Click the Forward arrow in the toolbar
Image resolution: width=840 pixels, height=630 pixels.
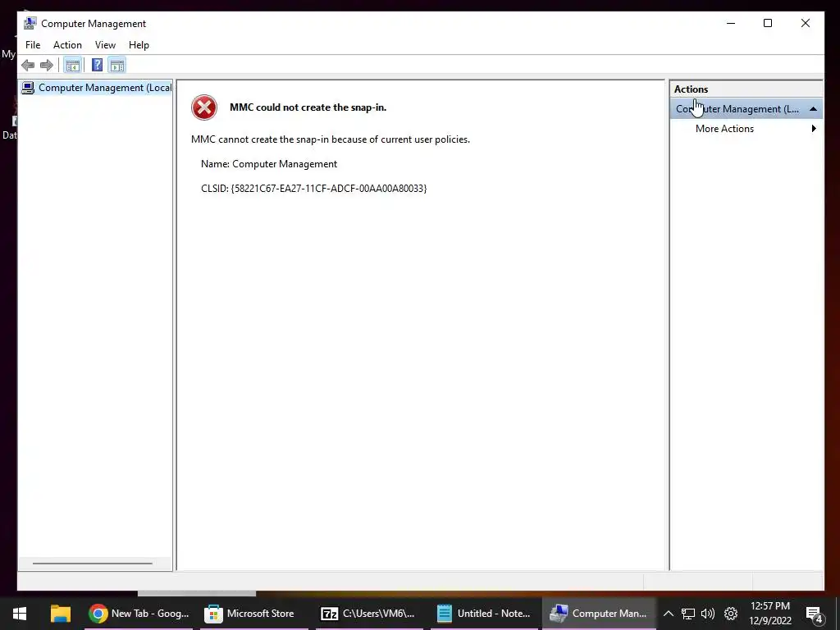pos(47,66)
